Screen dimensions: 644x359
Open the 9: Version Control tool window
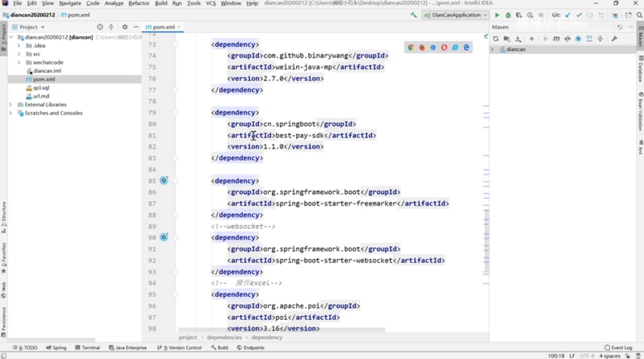click(179, 348)
